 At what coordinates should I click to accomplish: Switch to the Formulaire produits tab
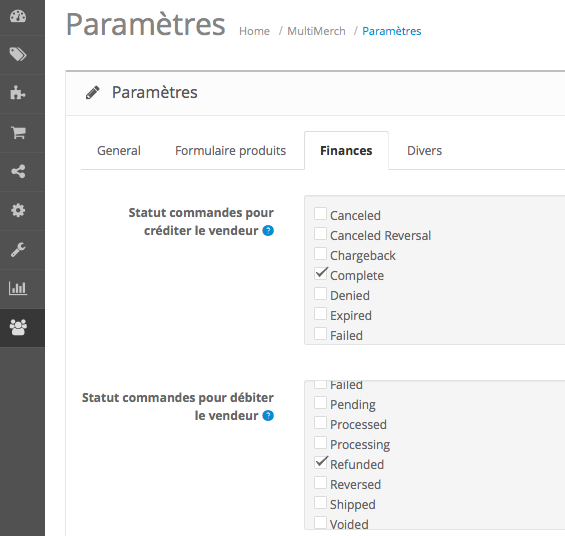[x=231, y=151]
